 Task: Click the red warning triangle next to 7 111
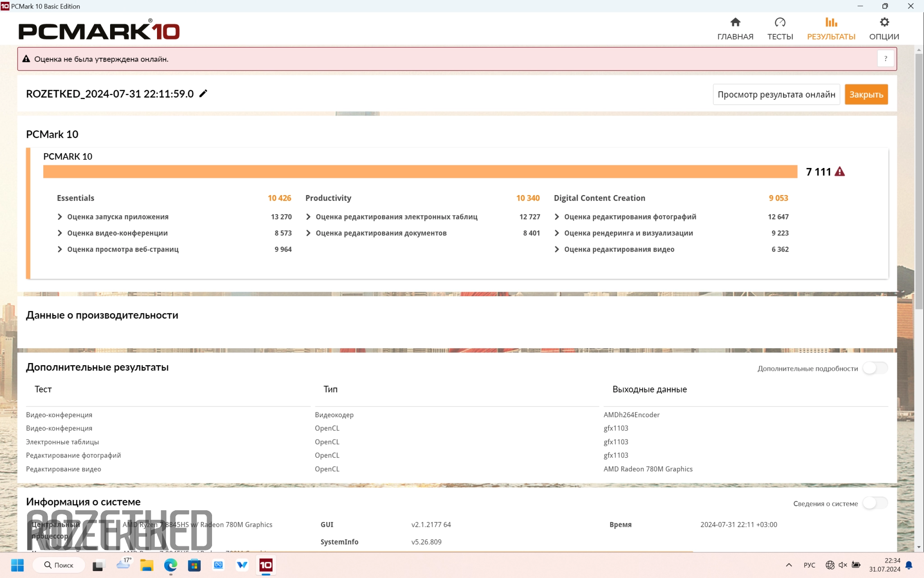840,172
